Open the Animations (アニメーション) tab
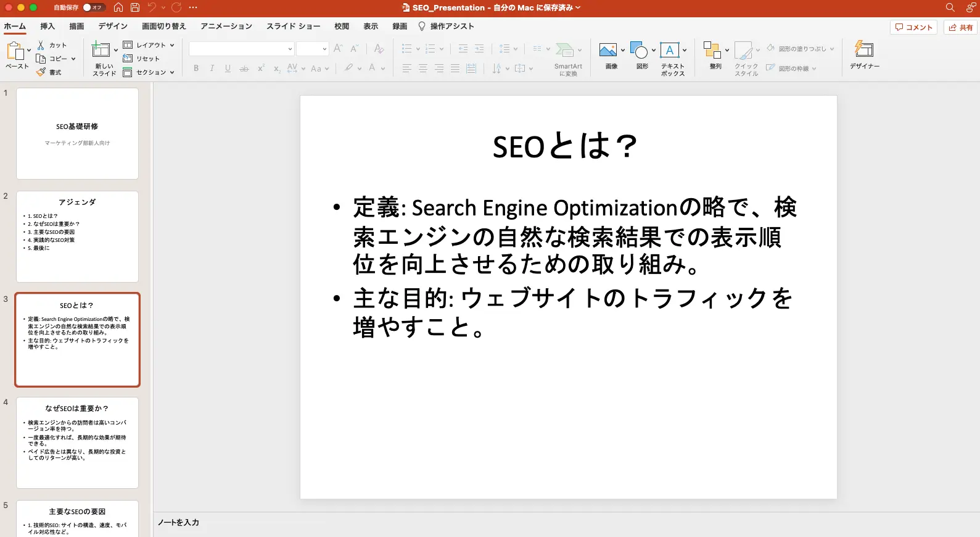The width and height of the screenshot is (980, 537). tap(226, 26)
